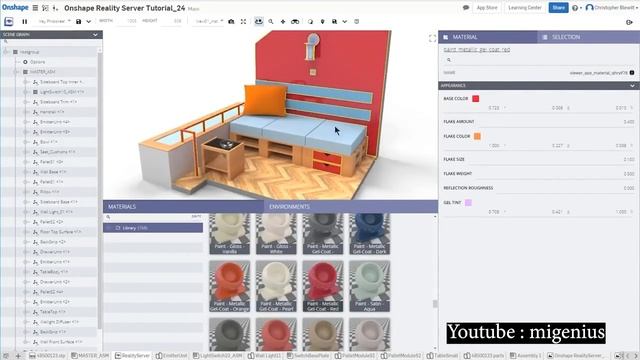Choose Metallic Gel-Coat - Orange material thumbnail
The height and width of the screenshot is (360, 640).
pyautogui.click(x=229, y=287)
